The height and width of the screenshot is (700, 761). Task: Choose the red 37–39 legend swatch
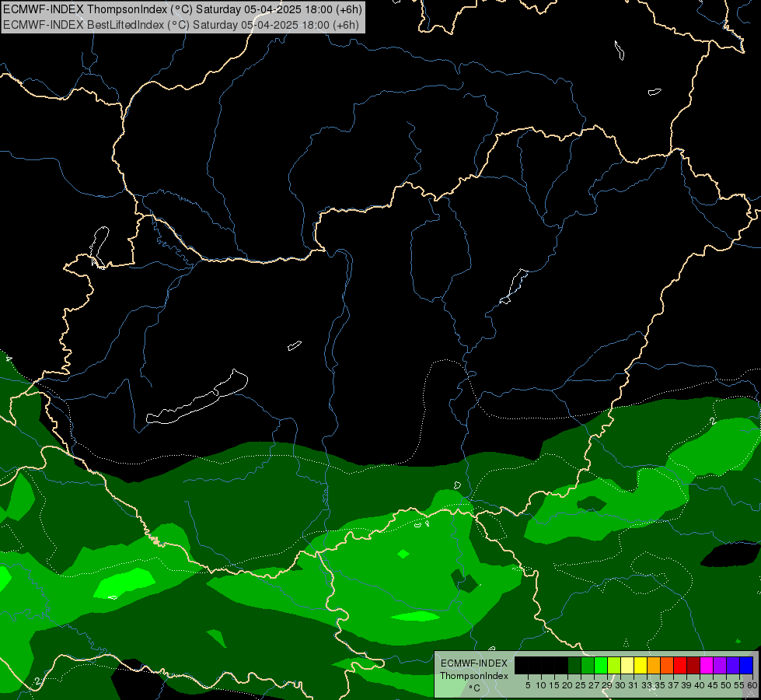[680, 665]
